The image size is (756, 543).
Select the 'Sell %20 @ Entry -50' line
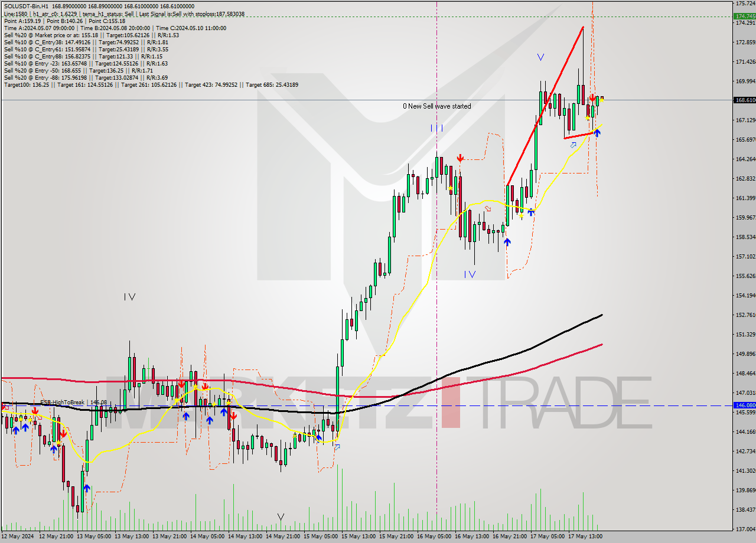point(78,70)
